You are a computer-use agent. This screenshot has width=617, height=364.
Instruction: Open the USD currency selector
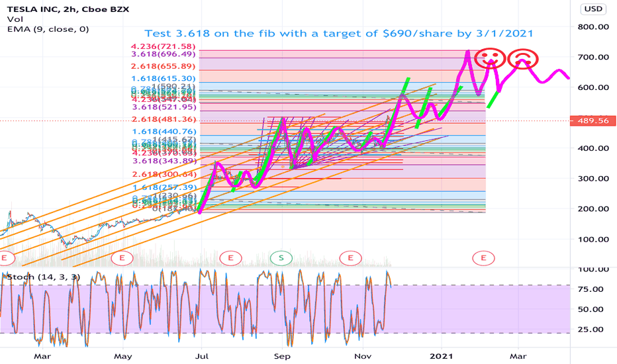(x=593, y=9)
